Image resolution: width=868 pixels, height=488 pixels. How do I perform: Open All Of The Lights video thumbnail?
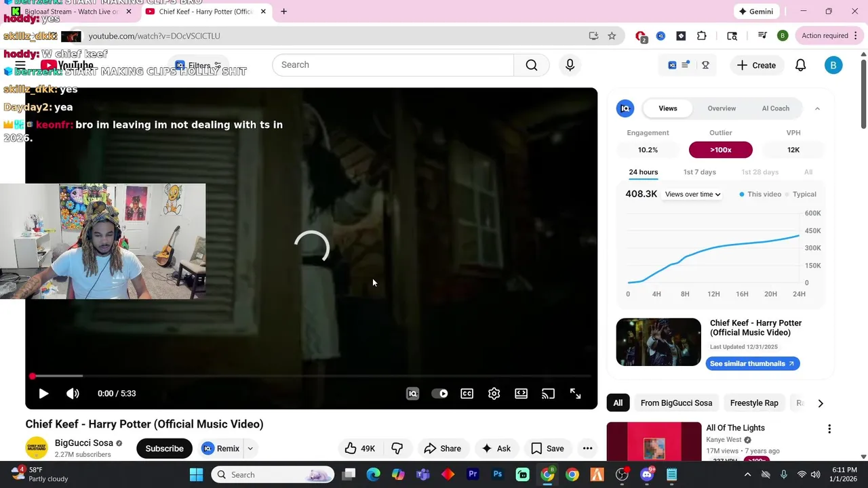tap(654, 442)
